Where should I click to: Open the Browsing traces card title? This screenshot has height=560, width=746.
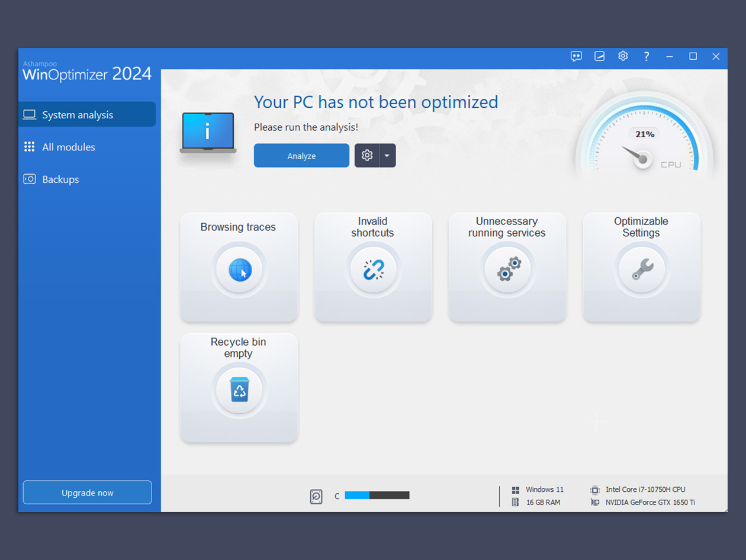click(x=238, y=227)
